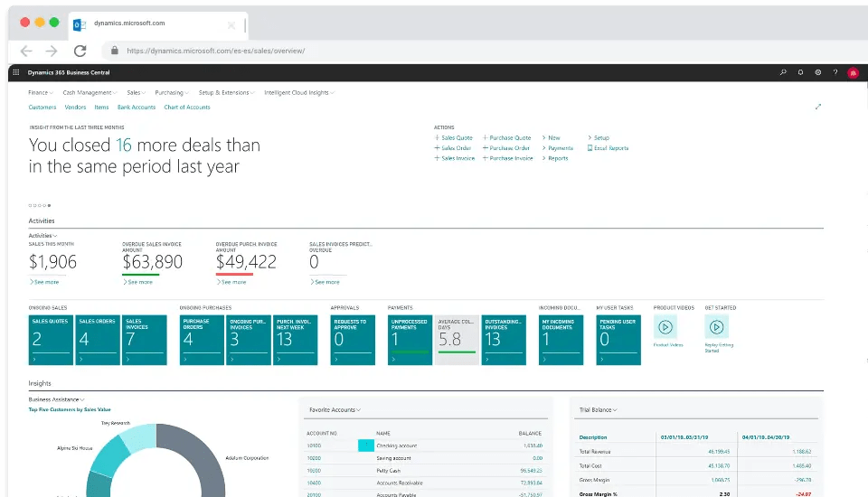Go to the Customers link
The height and width of the screenshot is (497, 868).
42,108
